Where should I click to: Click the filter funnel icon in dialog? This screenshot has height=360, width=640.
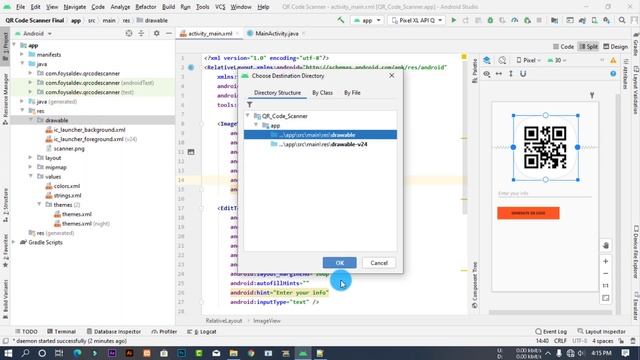point(249,104)
